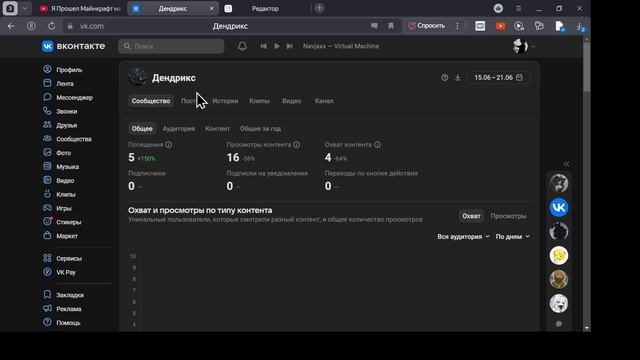Open Закладки bookmarks
The width and height of the screenshot is (640, 360).
(x=64, y=295)
